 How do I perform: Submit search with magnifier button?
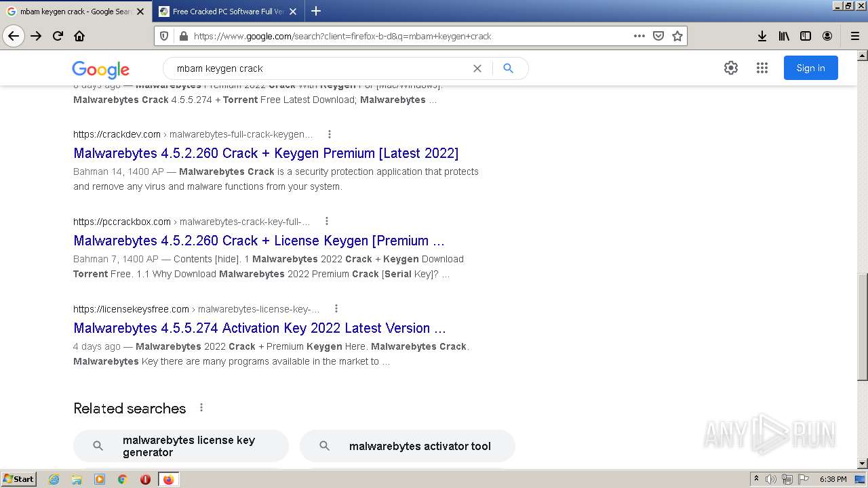[x=508, y=68]
